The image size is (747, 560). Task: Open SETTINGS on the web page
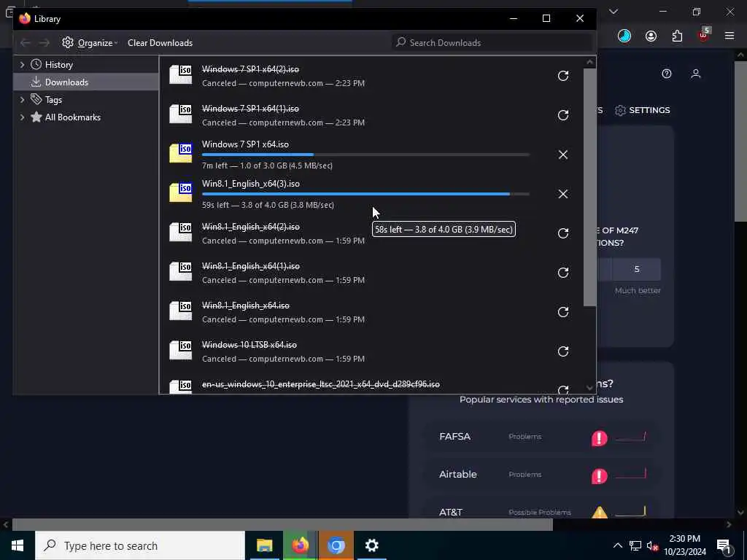coord(642,110)
